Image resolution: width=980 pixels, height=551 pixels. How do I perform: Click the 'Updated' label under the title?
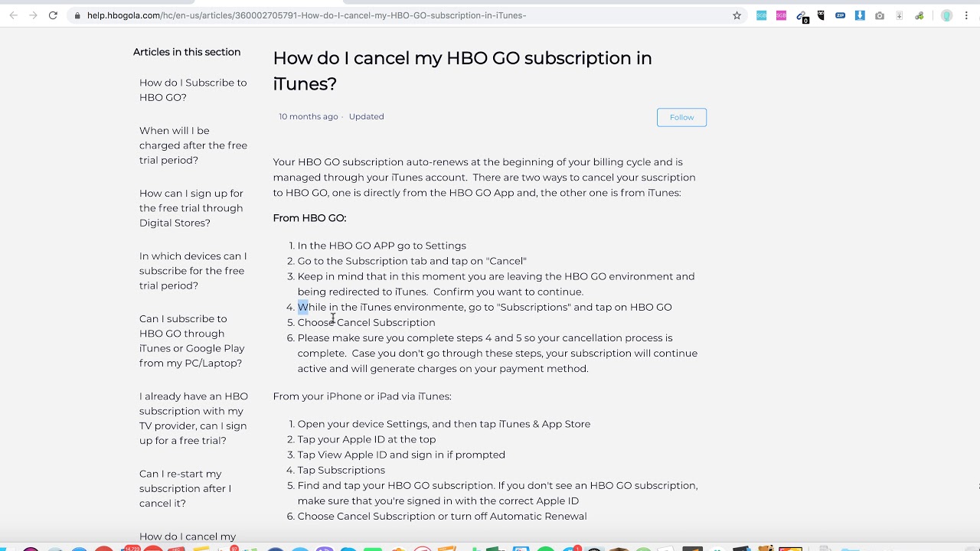pos(366,116)
